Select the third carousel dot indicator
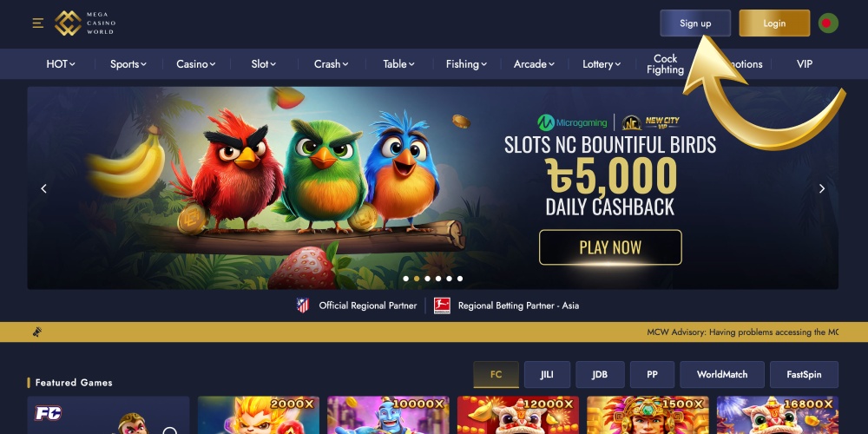 [427, 279]
